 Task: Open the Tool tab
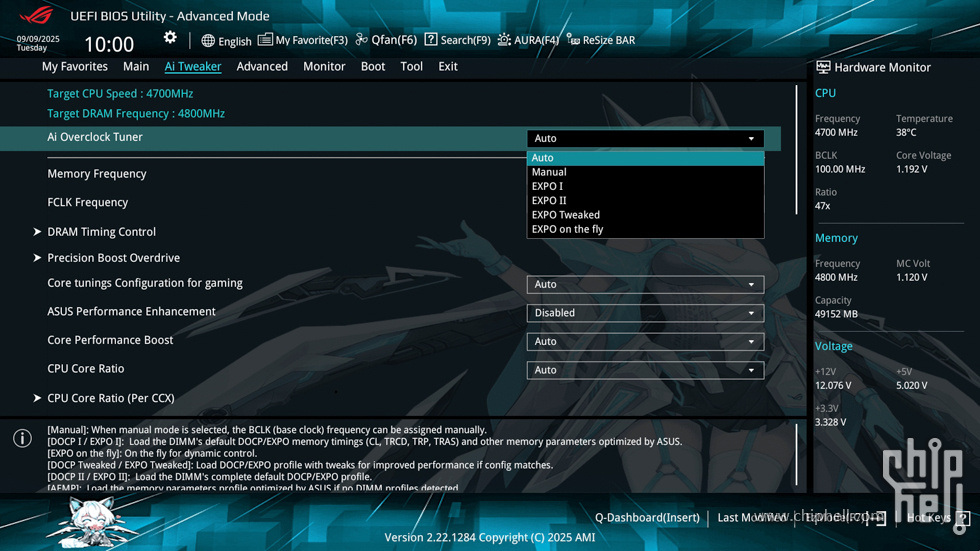(411, 66)
